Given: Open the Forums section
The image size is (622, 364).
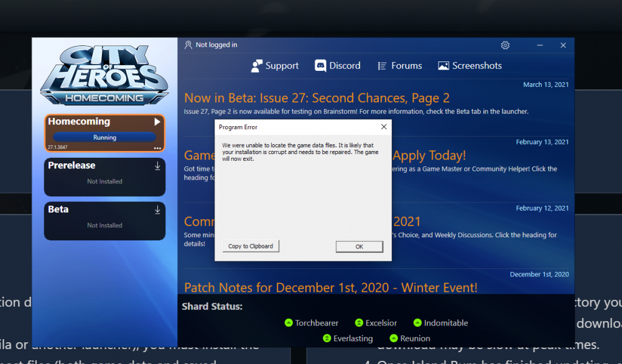Looking at the screenshot, I should coord(400,66).
